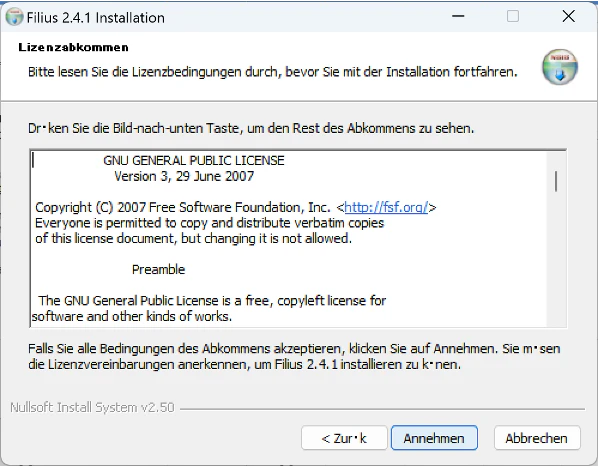Screen dimensions: 598x466
Task: Click the Lizenzabkommen header title
Action: click(73, 47)
